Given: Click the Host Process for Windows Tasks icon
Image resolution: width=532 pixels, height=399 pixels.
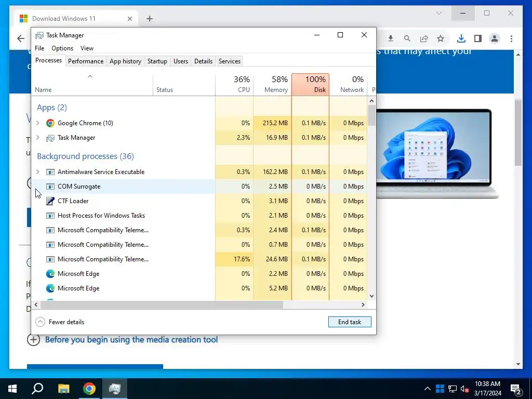Looking at the screenshot, I should 50,216.
